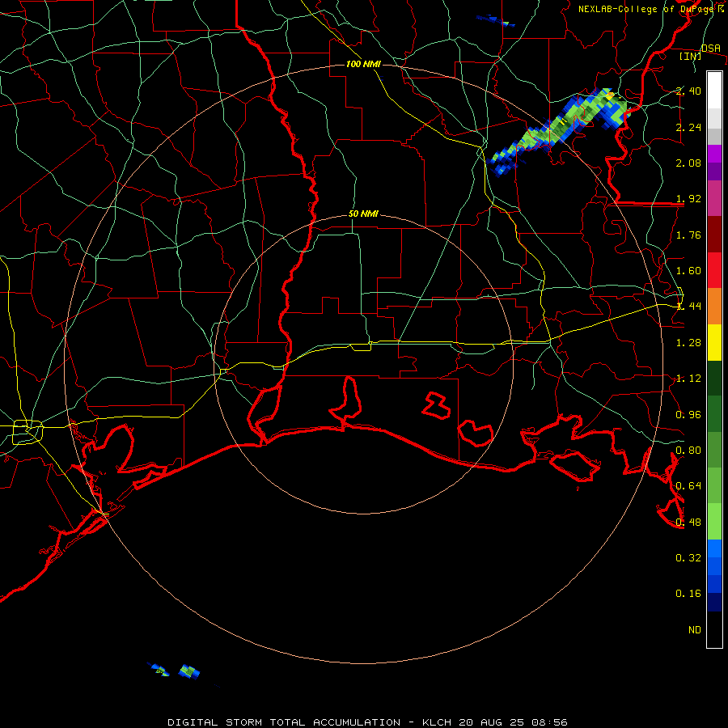Viewport: 728px width, 728px height.
Task: Click the 2.08 legend value
Action: 688,163
